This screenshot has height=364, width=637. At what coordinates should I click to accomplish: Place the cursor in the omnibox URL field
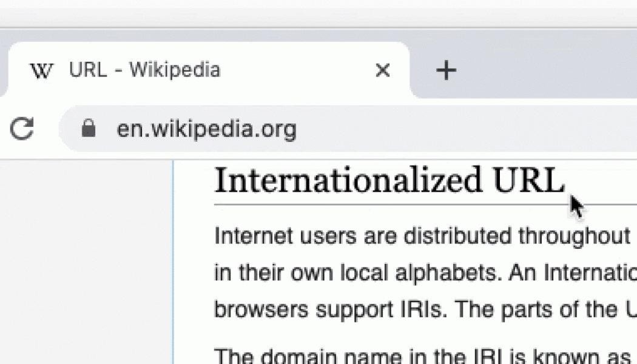(x=243, y=128)
